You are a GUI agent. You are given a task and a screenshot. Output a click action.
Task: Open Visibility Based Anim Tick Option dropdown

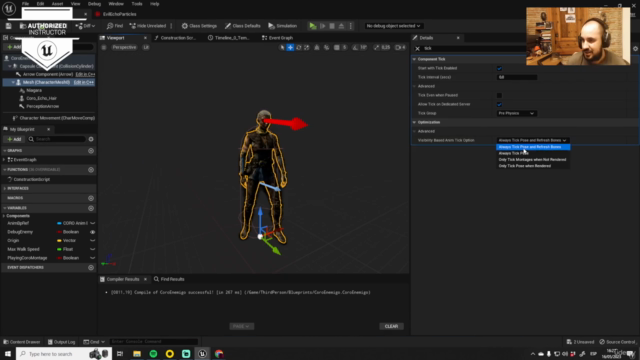533,140
